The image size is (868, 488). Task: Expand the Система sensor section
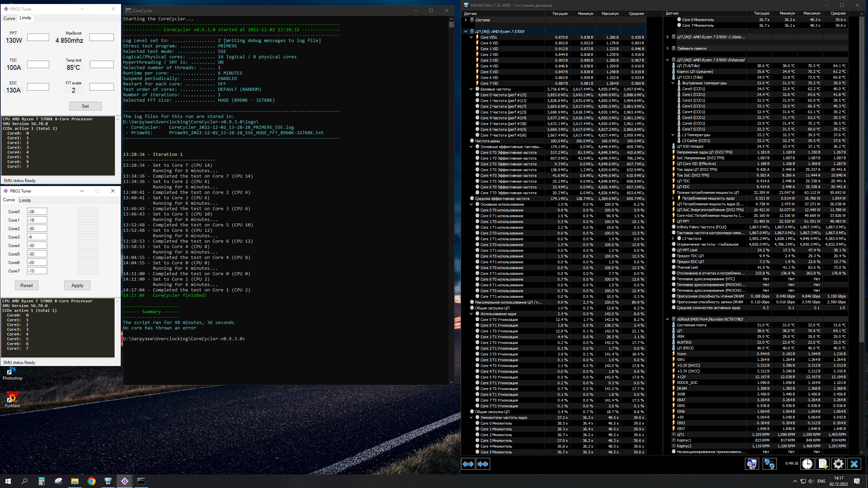[x=466, y=20]
